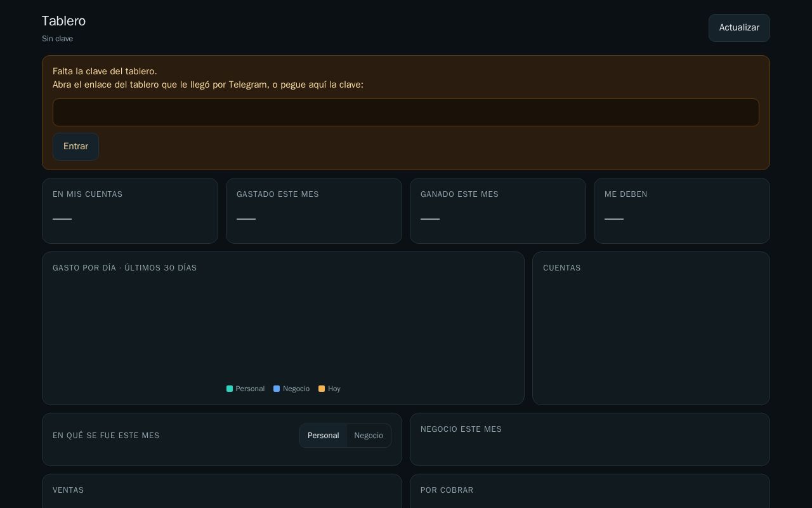Click the blue Negocio legend swatch
The image size is (812, 508).
(x=277, y=389)
